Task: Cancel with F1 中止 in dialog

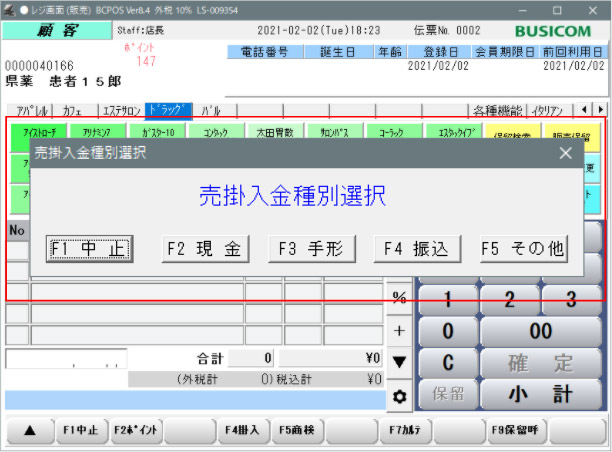Action: pos(90,249)
